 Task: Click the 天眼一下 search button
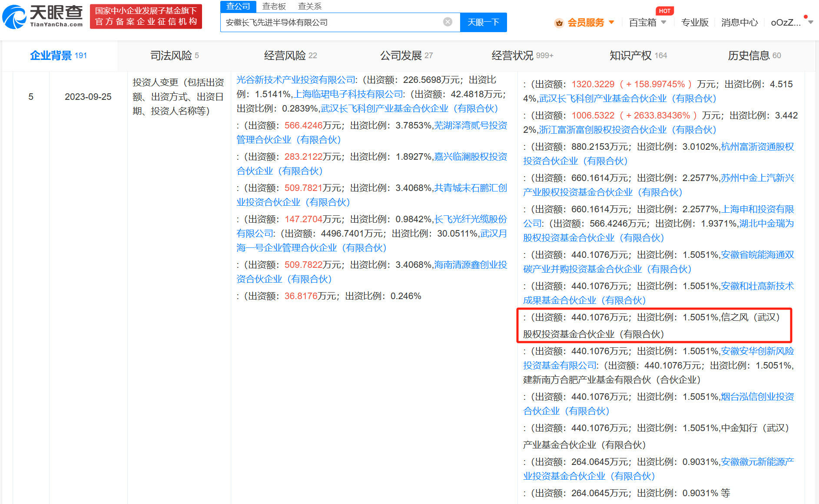(x=484, y=22)
